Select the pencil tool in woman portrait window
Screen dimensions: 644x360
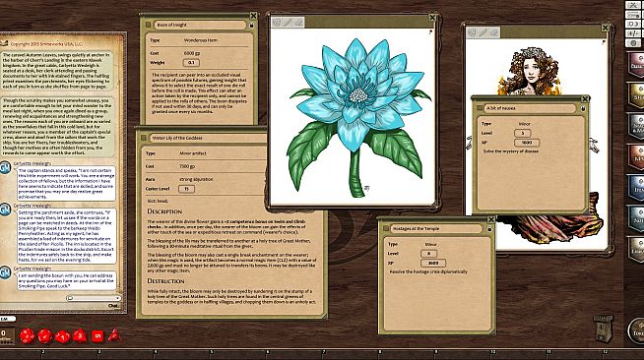(483, 32)
